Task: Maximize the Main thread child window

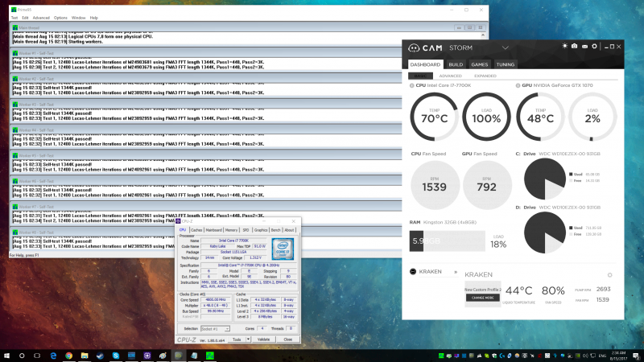Action: point(470,27)
